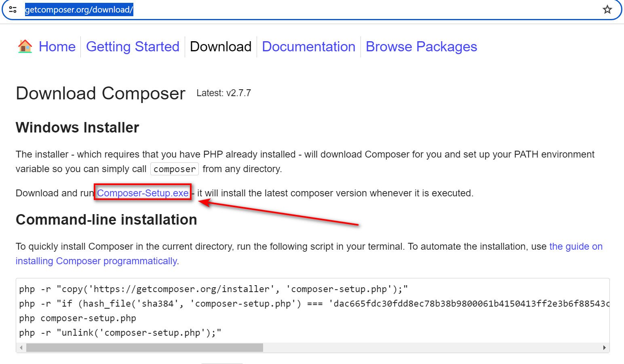
Task: Click the 'Download Composer' page heading
Action: click(101, 93)
